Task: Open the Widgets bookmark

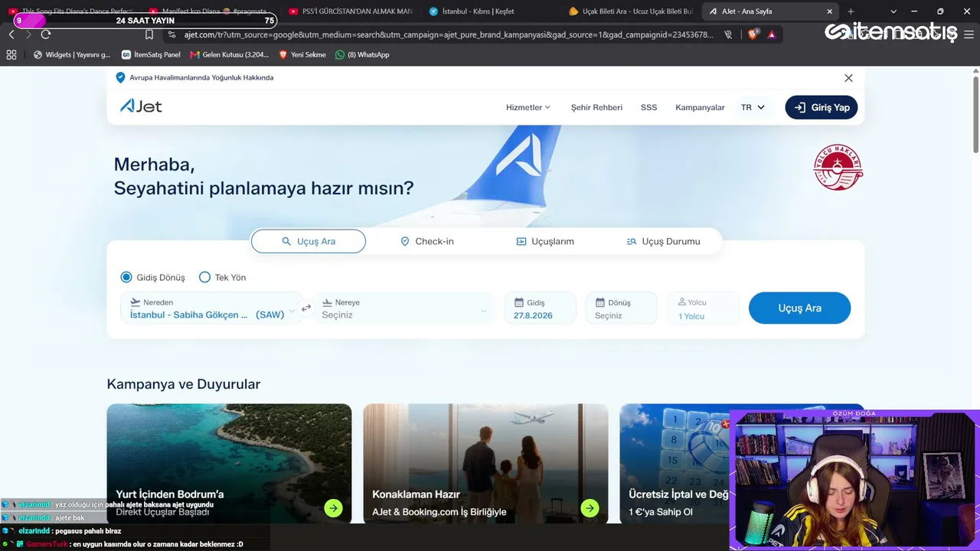Action: 72,54
